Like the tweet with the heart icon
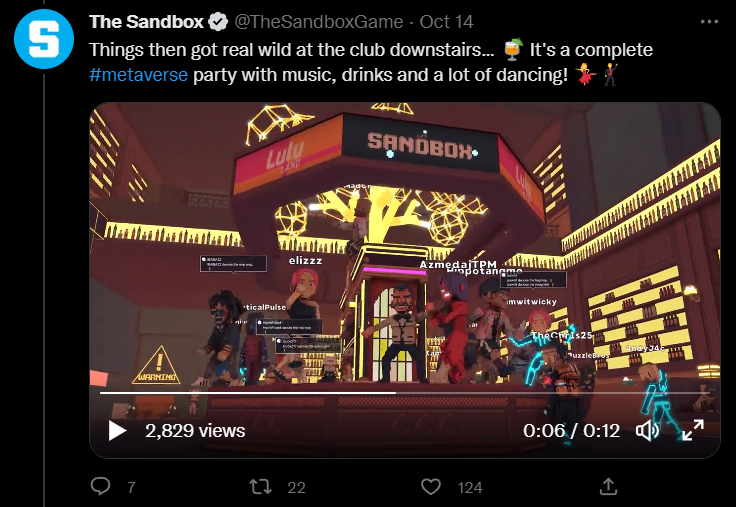 pyautogui.click(x=431, y=487)
